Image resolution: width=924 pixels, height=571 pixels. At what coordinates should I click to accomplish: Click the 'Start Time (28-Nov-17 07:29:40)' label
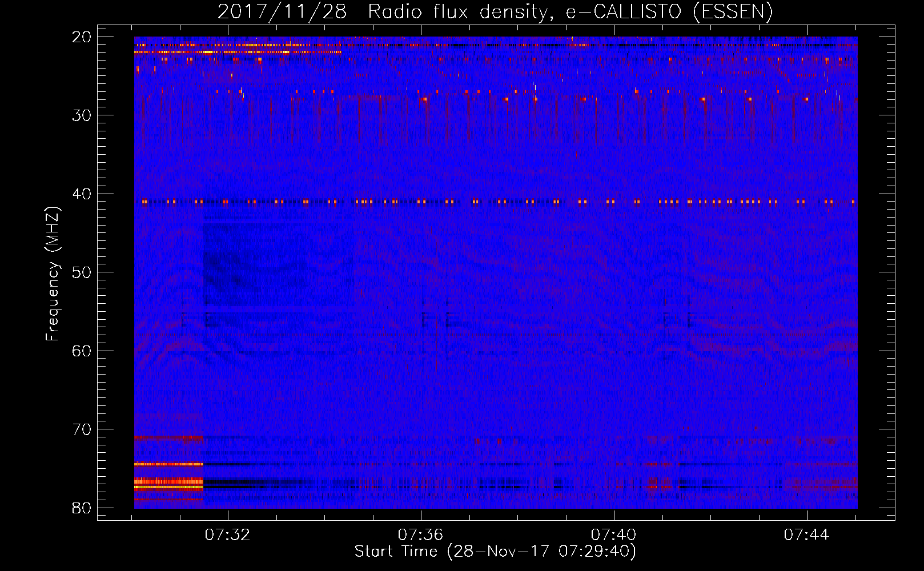[495, 552]
